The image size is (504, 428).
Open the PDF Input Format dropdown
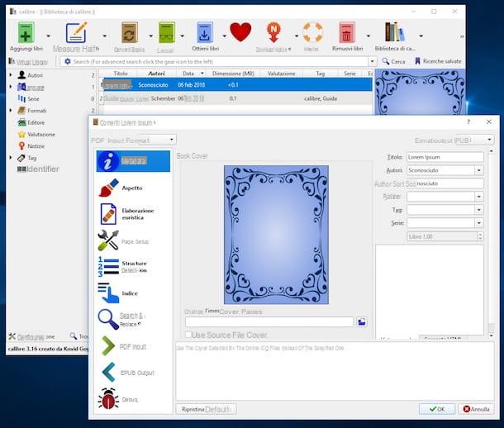click(171, 140)
